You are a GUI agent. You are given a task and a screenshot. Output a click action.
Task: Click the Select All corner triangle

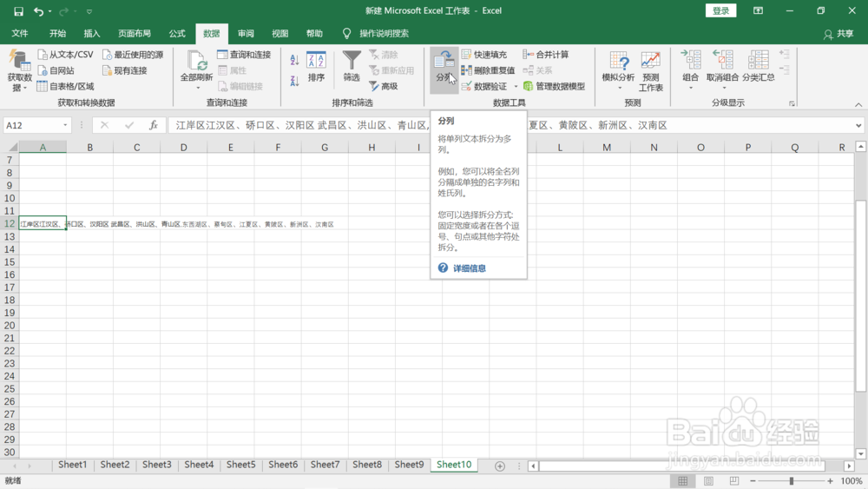point(11,147)
